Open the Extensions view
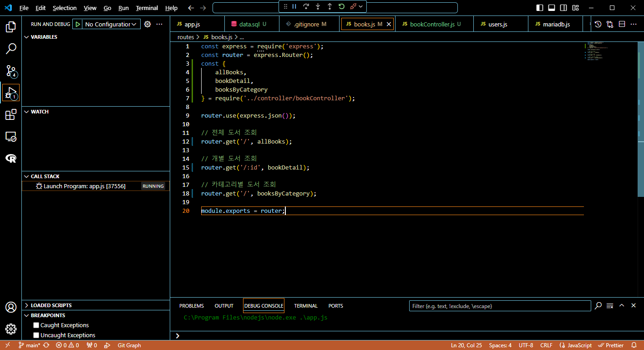The image size is (644, 350). [x=11, y=114]
